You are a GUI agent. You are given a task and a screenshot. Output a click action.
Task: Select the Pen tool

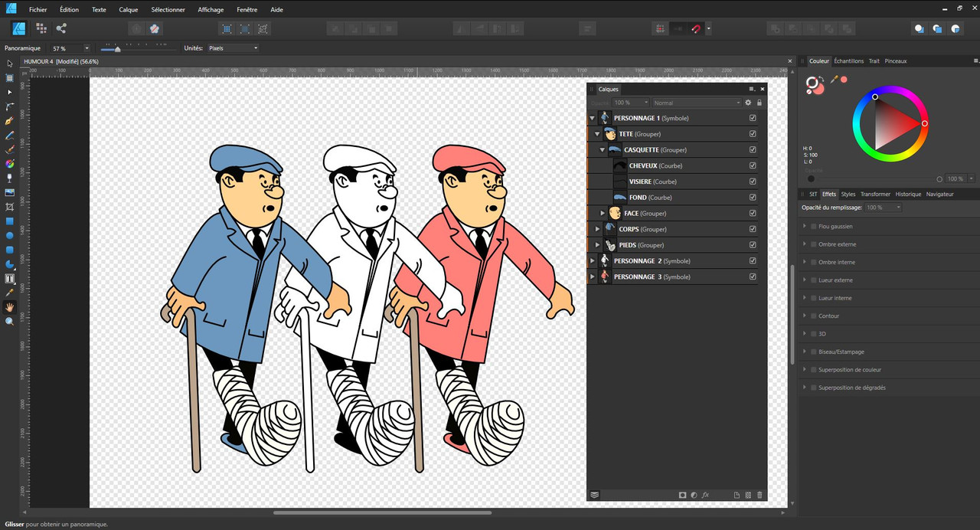point(10,121)
